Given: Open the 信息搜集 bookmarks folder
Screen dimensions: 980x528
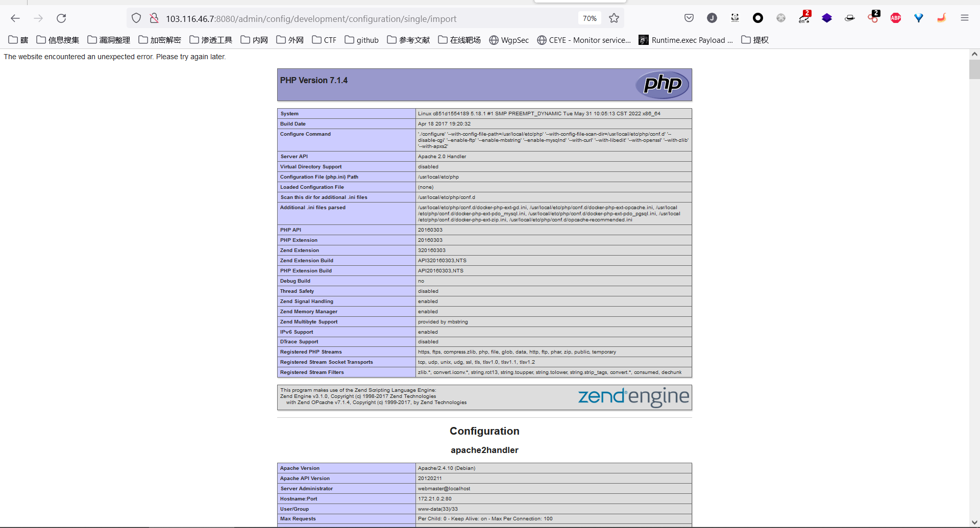Looking at the screenshot, I should coord(58,40).
